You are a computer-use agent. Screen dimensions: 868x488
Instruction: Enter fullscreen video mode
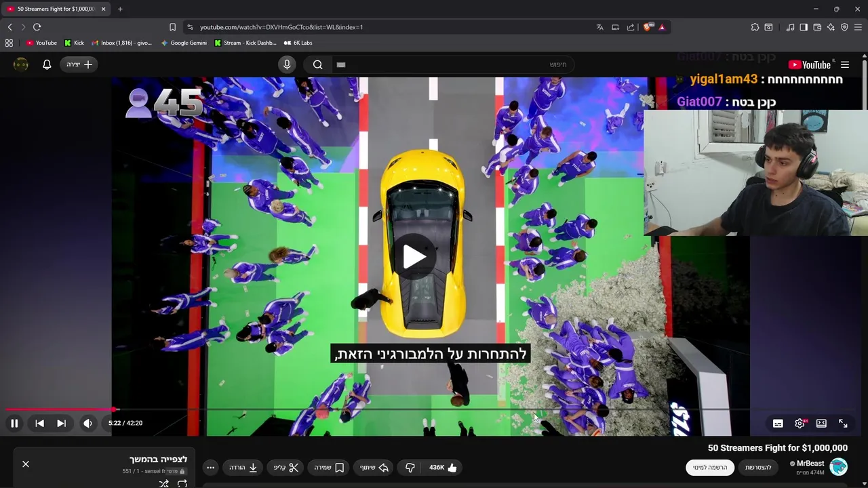pyautogui.click(x=843, y=423)
